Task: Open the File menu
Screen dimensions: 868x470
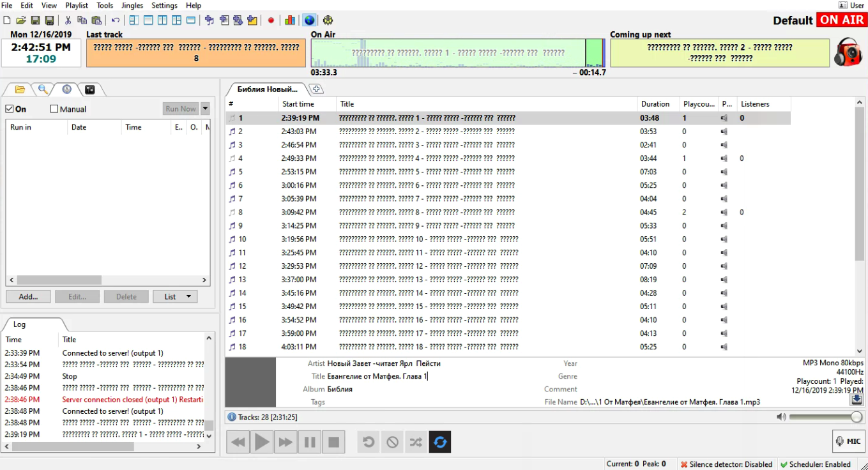Action: pos(7,6)
